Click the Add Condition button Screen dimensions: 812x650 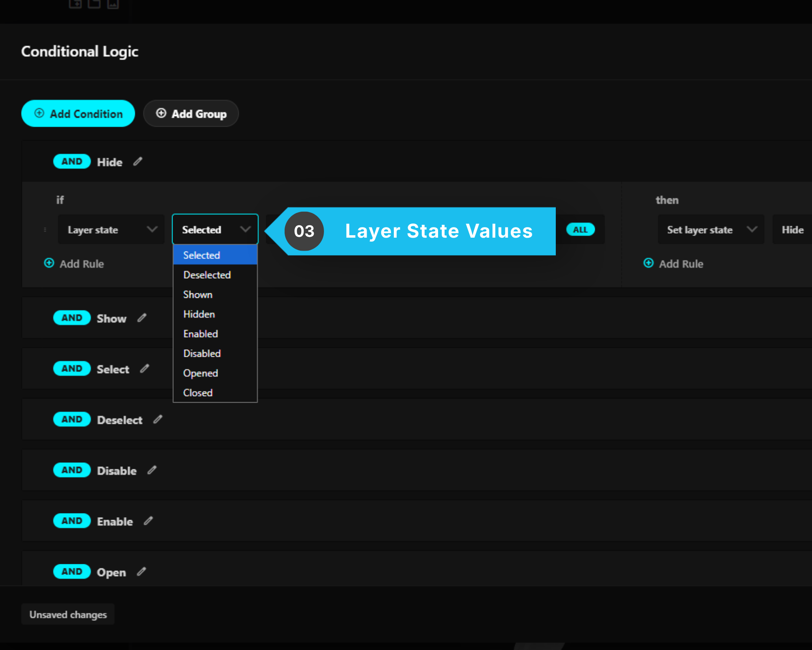pyautogui.click(x=78, y=113)
